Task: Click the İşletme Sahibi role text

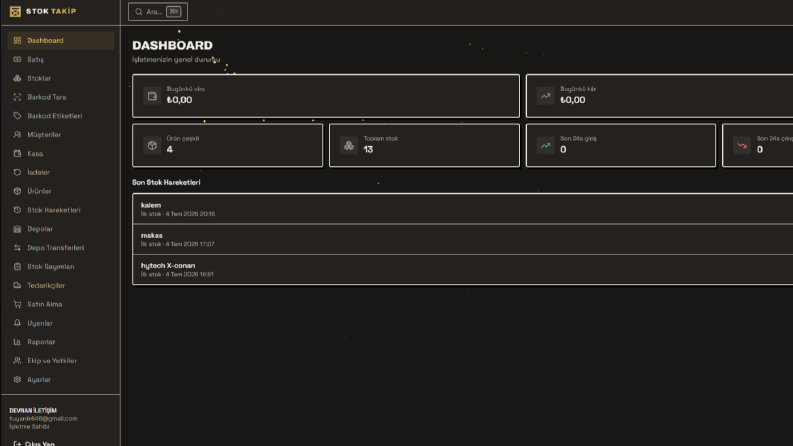Action: coord(29,427)
